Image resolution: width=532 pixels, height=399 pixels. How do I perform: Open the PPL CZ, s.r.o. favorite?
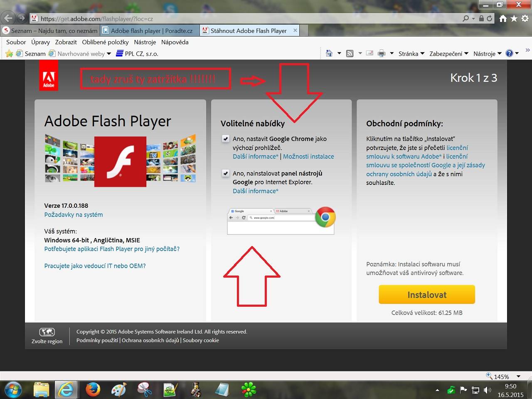coord(137,54)
